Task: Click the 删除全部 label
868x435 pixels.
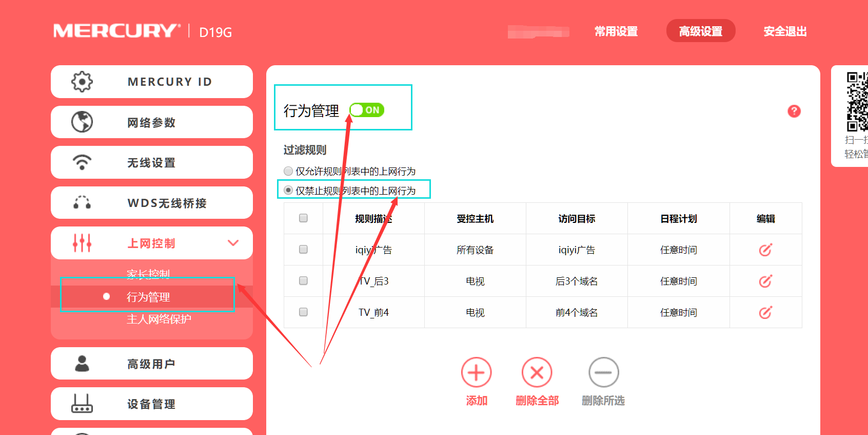Action: 537,401
